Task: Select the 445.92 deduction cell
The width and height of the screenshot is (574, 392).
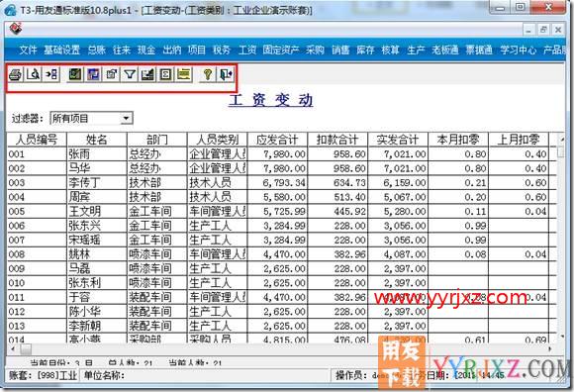Action: [x=337, y=211]
